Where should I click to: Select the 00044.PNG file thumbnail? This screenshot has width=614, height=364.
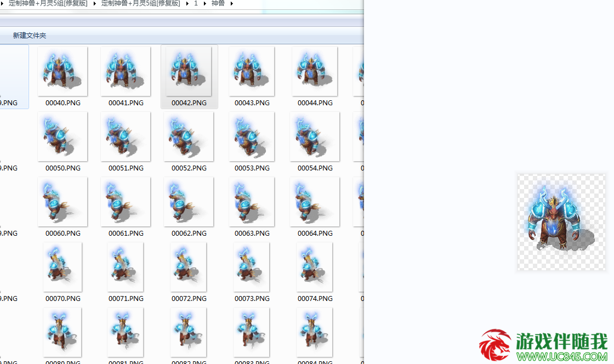[x=315, y=71]
